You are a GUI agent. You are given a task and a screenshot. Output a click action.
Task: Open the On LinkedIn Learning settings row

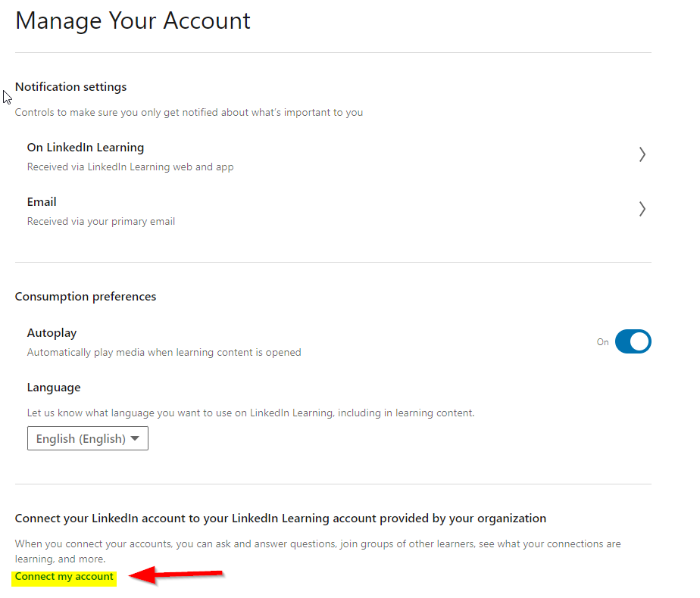(333, 157)
